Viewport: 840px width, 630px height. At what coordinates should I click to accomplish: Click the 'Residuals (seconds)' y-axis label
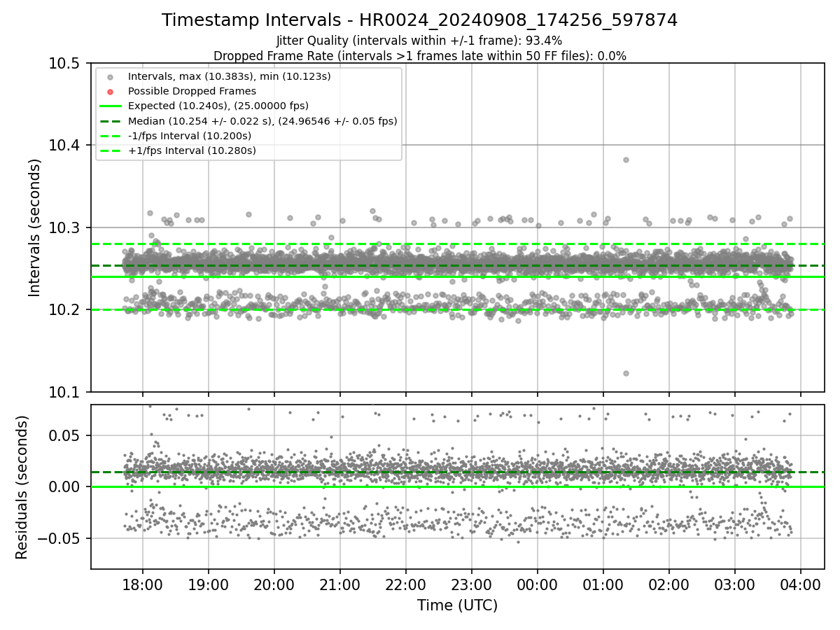click(x=22, y=487)
